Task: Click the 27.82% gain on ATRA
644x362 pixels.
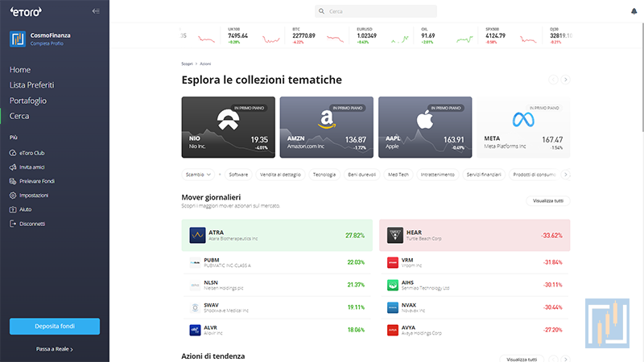Action: pos(355,236)
